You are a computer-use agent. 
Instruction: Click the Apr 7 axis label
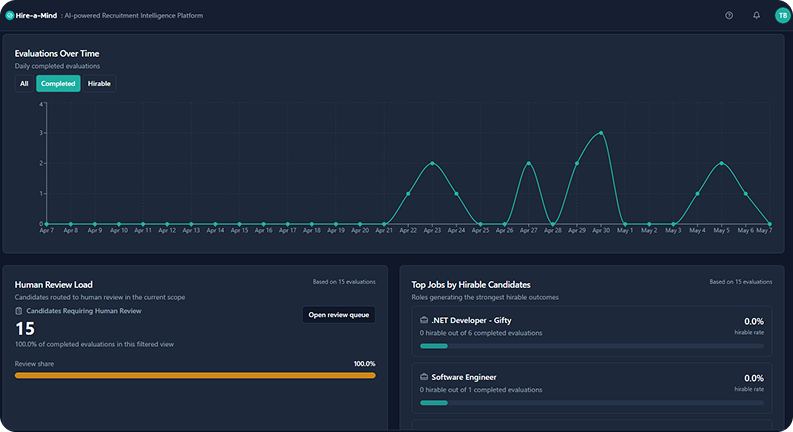pos(47,231)
